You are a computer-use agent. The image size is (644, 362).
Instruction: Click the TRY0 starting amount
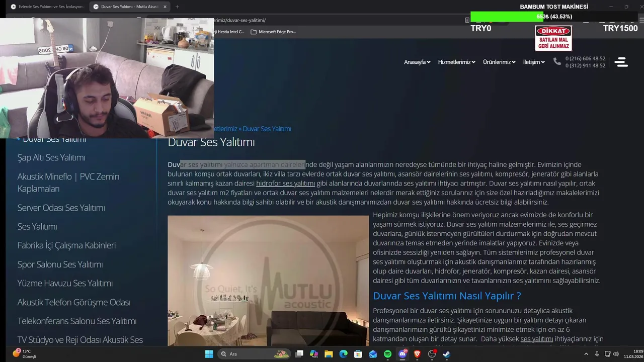click(x=480, y=28)
